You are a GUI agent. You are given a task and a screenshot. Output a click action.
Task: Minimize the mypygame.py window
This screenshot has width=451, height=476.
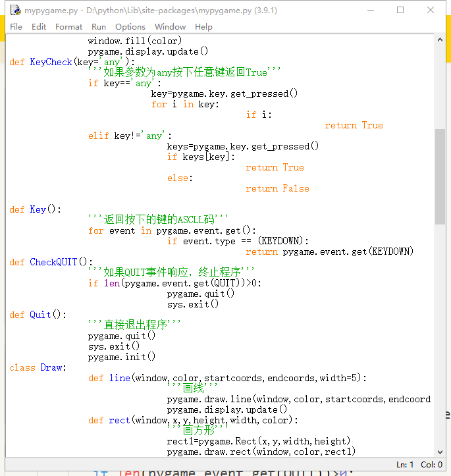pos(371,10)
